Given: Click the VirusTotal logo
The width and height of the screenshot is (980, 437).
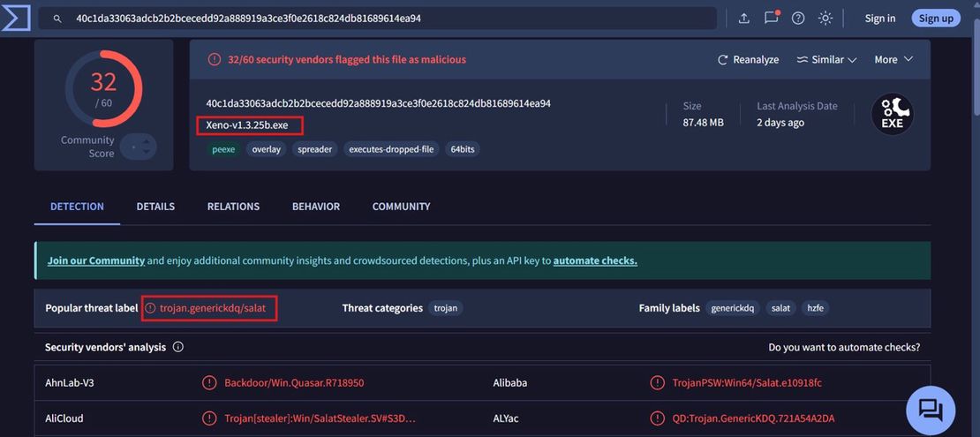Looking at the screenshot, I should 16,17.
